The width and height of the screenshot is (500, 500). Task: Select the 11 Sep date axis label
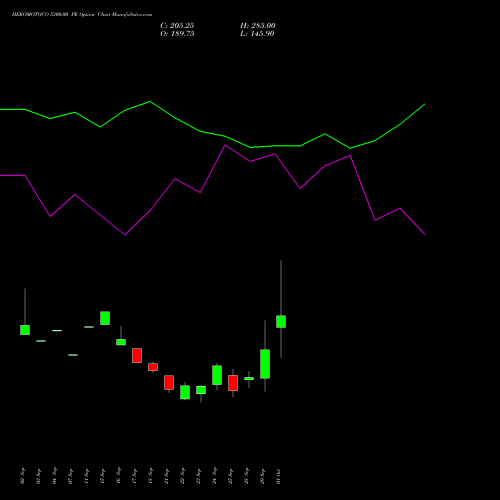(x=86, y=476)
